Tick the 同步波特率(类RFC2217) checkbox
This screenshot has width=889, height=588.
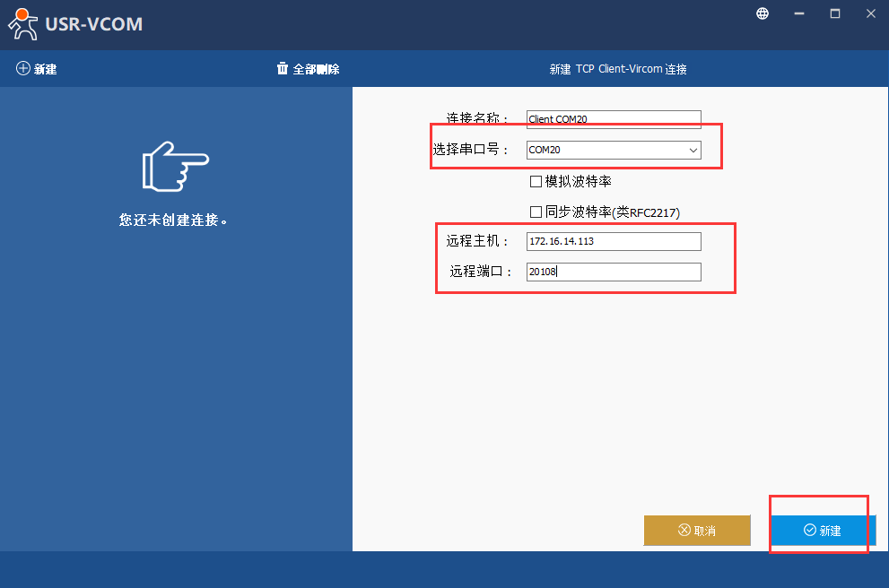(x=536, y=212)
